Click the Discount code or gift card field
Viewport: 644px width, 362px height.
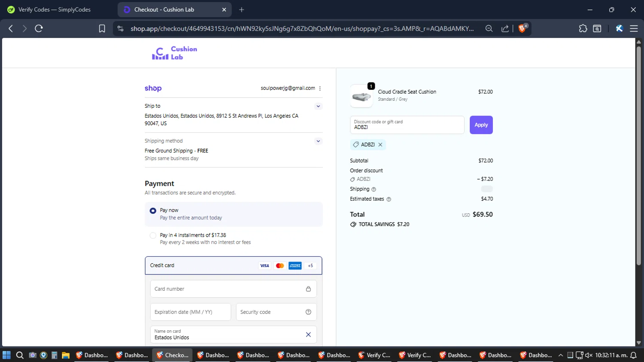click(407, 125)
